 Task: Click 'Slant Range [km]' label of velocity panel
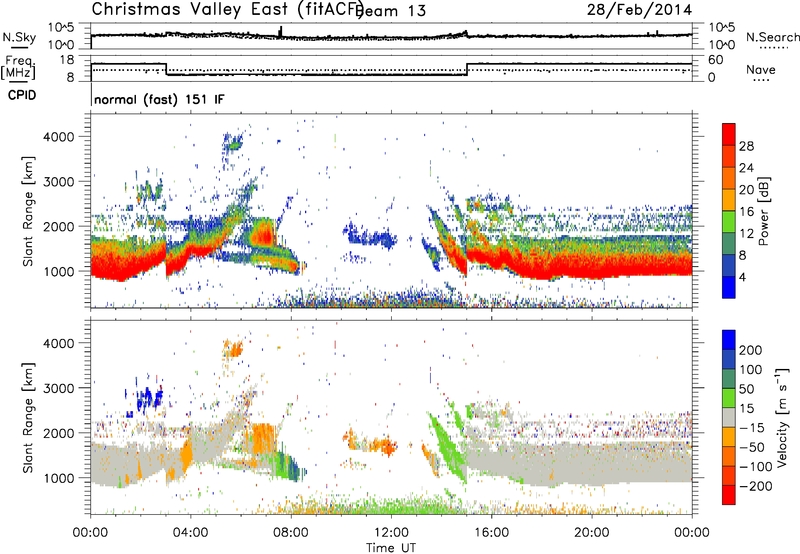(28, 417)
